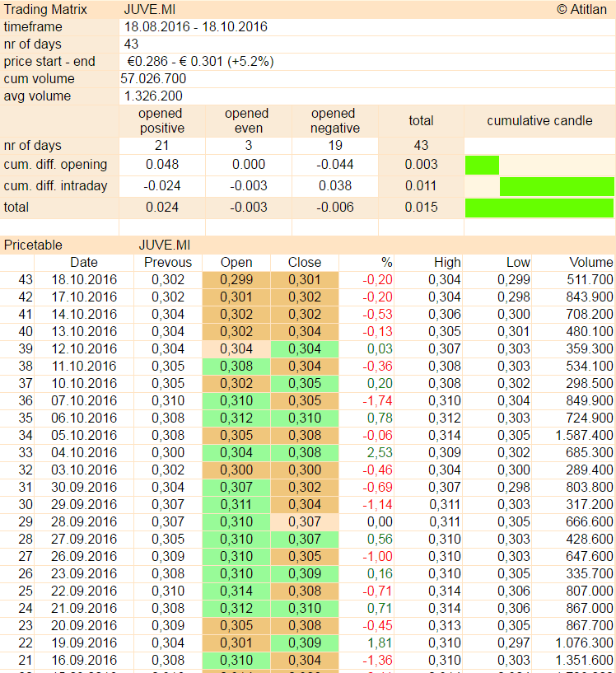The image size is (616, 673).
Task: Click the © Atitlan credit text
Action: [581, 9]
